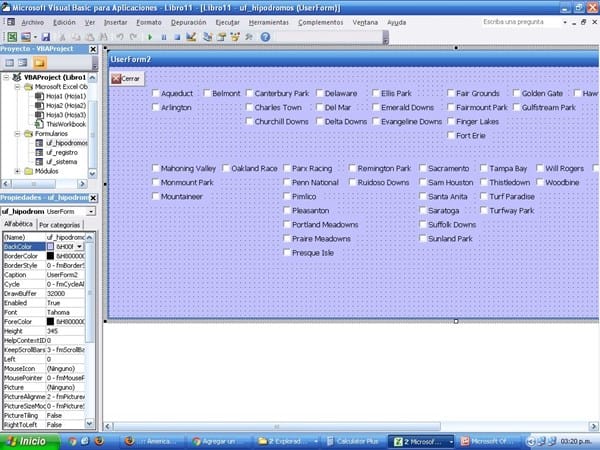600x450 pixels.
Task: Check the Del Mar checkbox
Action: (x=320, y=107)
